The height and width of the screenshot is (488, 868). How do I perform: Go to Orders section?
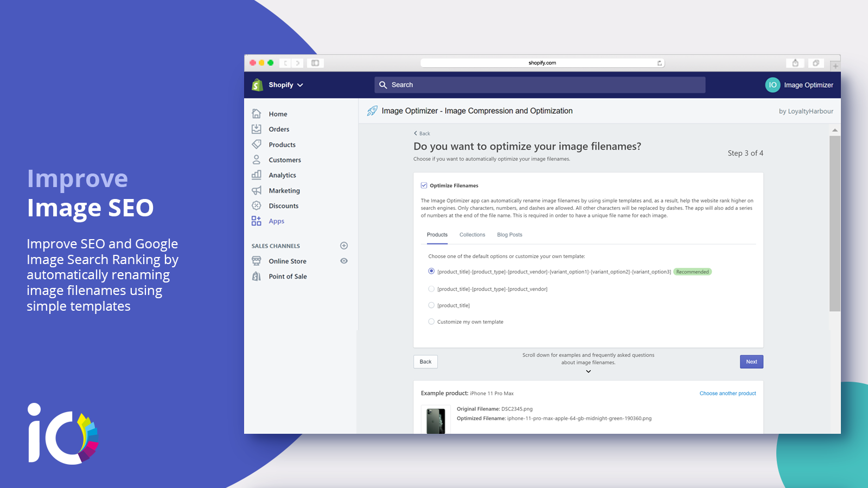pos(279,129)
